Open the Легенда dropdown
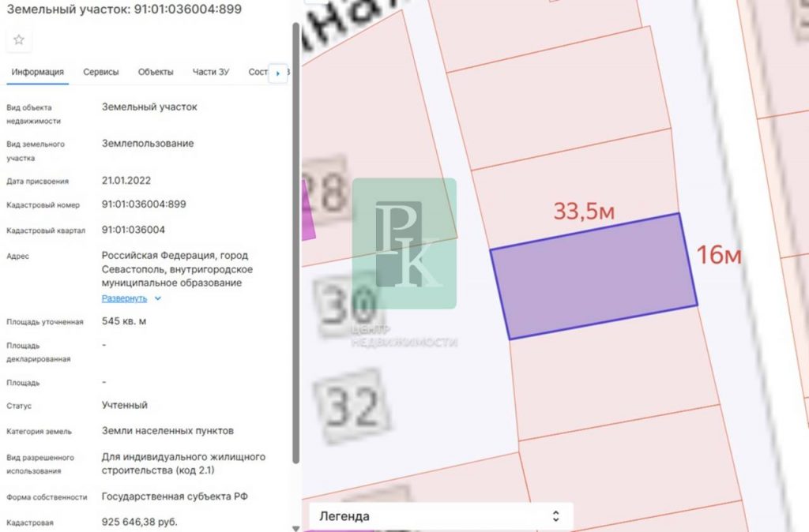This screenshot has height=532, width=809. 440,516
